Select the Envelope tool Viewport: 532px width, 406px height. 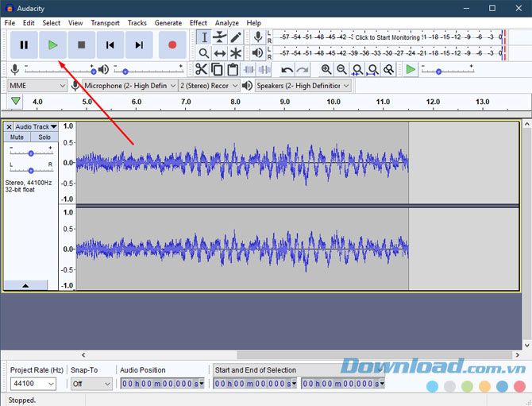[220, 37]
